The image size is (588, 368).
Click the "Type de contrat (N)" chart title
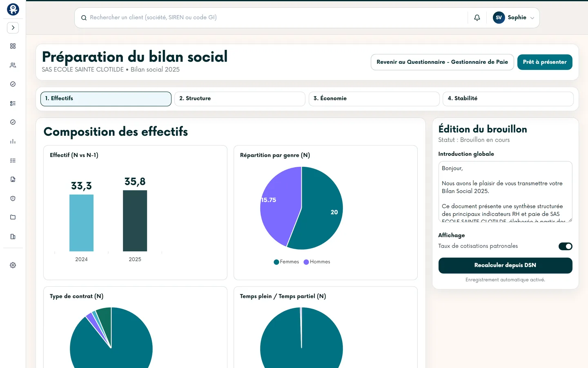(x=76, y=296)
